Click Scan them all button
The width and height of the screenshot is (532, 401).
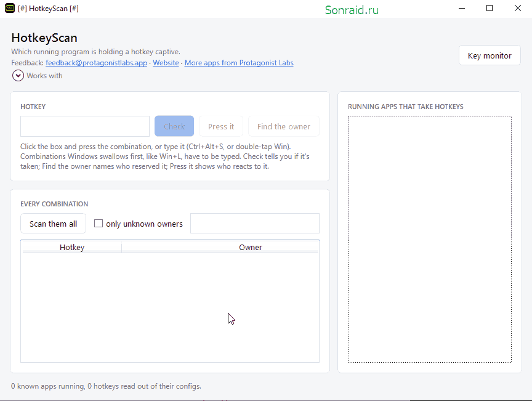point(54,224)
